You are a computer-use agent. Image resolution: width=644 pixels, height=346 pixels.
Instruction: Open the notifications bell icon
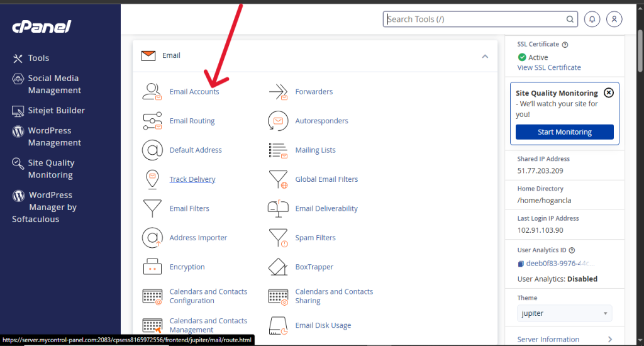point(592,20)
